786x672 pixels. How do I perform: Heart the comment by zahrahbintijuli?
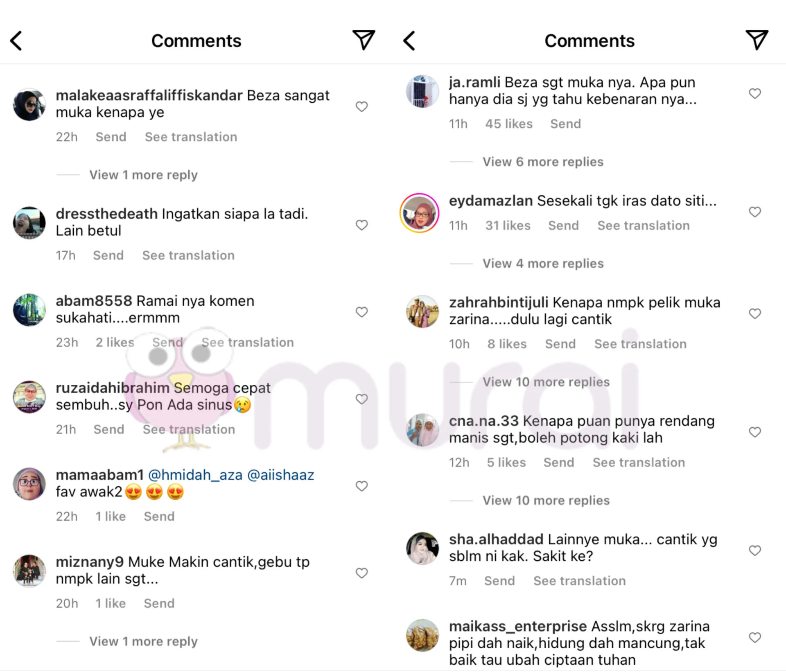(755, 313)
